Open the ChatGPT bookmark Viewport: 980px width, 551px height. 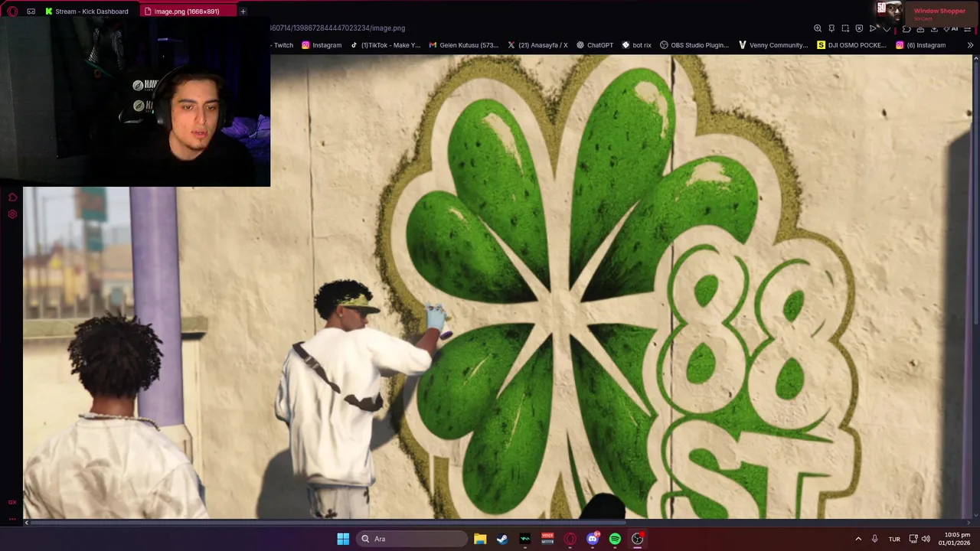[x=595, y=45]
